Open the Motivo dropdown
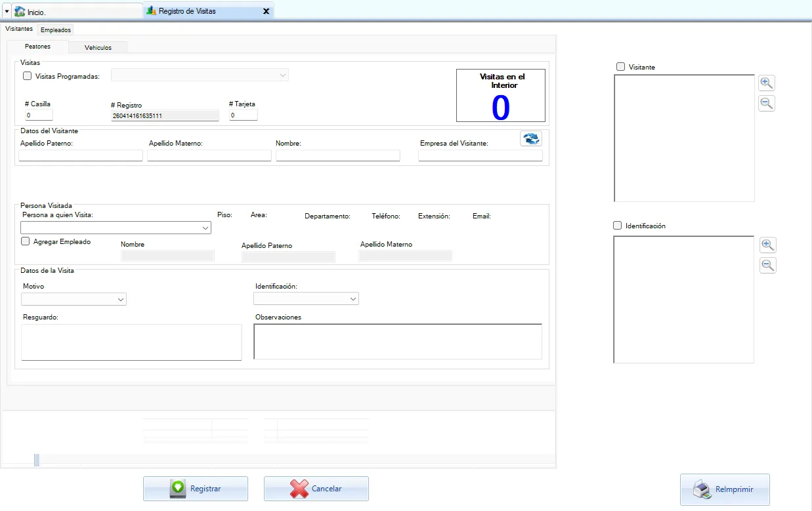Viewport: 812px width, 511px height. pos(74,299)
